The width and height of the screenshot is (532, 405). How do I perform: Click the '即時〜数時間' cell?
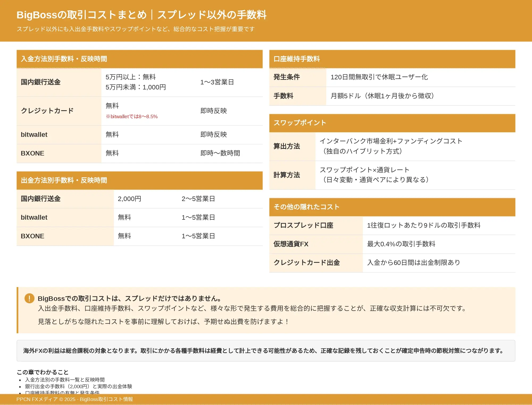[229, 153]
